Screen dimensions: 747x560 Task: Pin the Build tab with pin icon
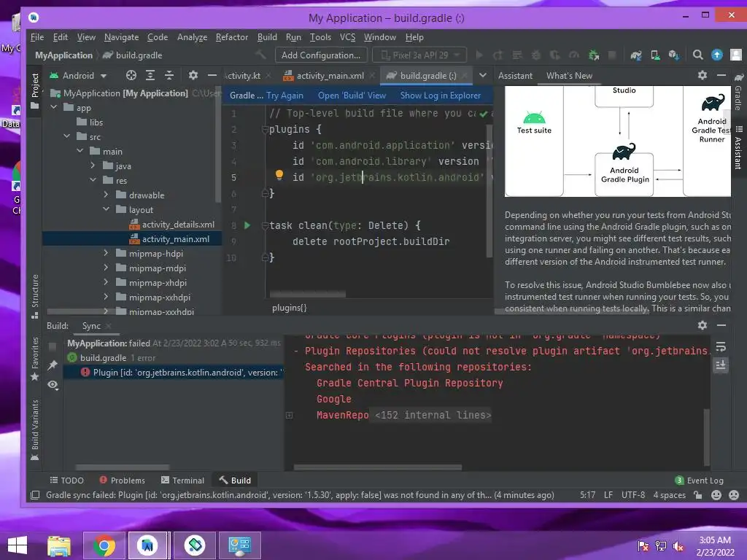pos(53,365)
